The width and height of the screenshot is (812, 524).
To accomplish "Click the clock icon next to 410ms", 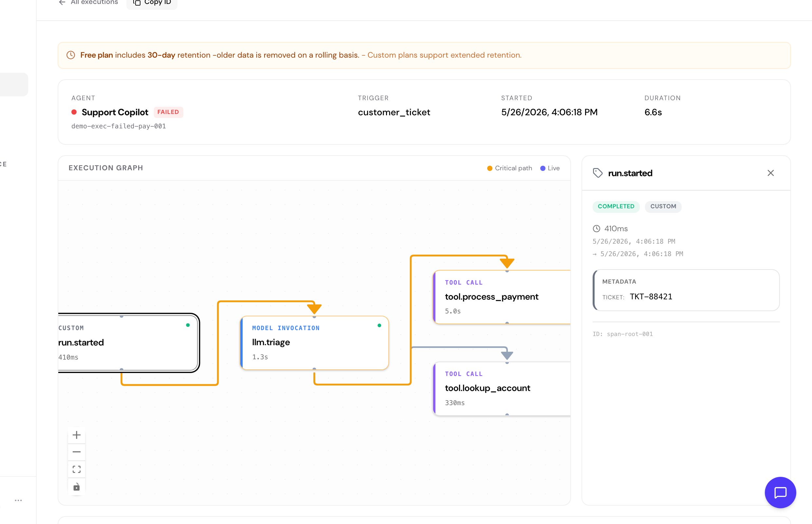I will click(596, 229).
